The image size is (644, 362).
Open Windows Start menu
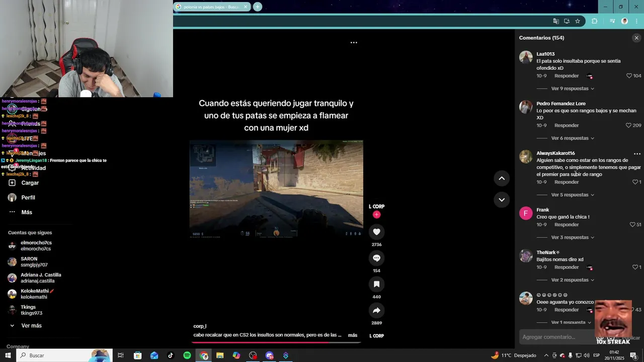point(8,355)
